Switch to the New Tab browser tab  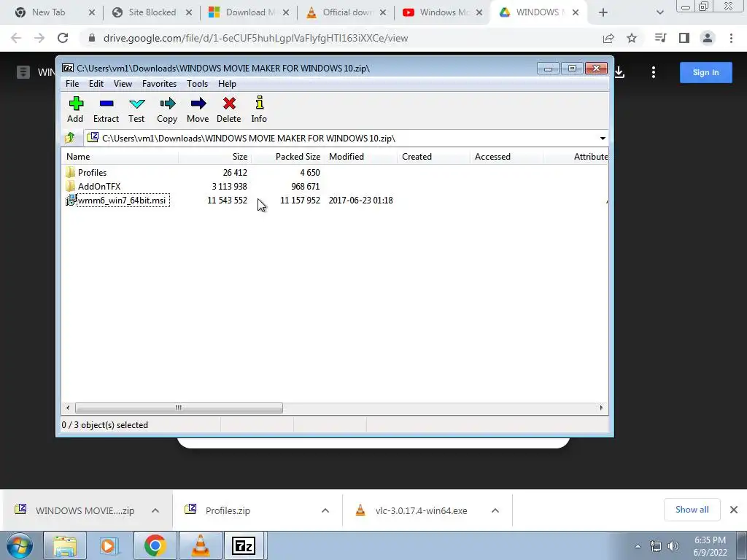pyautogui.click(x=54, y=12)
